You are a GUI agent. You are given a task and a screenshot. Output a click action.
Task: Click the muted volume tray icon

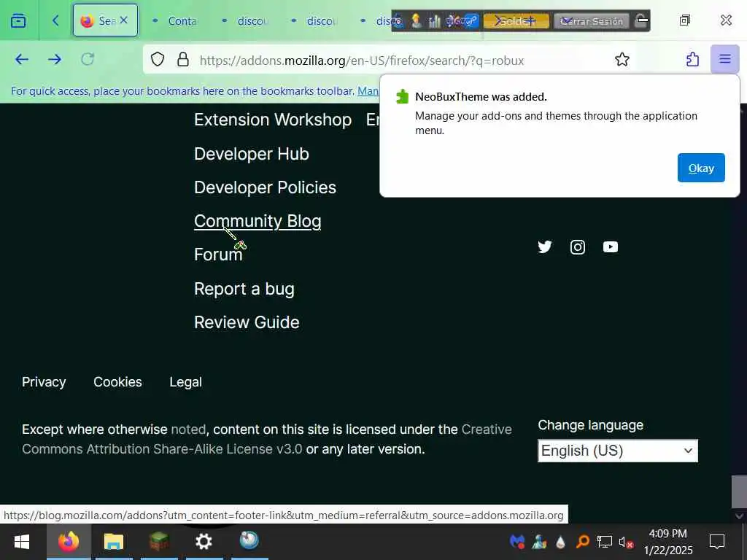coord(625,542)
